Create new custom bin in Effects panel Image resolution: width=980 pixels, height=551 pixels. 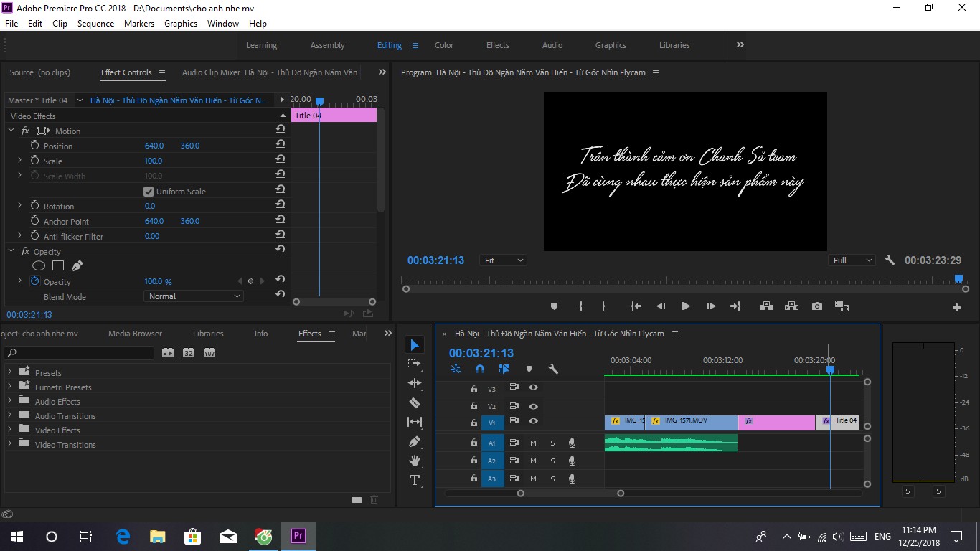click(x=357, y=499)
